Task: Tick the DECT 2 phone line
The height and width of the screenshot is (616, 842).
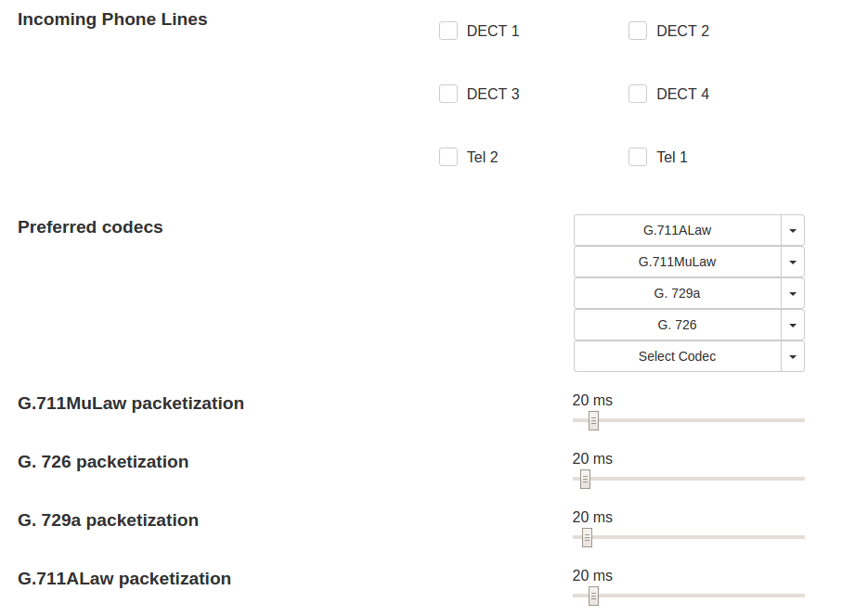Action: pyautogui.click(x=638, y=32)
